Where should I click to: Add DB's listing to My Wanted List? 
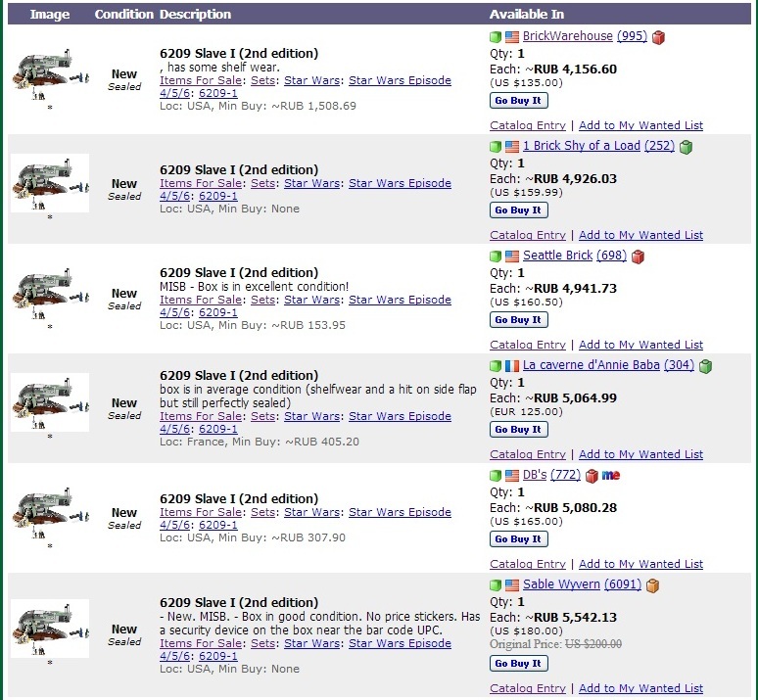click(x=641, y=565)
